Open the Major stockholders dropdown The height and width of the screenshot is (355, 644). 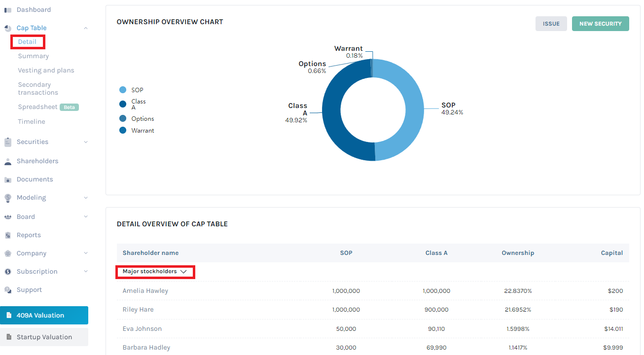pos(155,272)
